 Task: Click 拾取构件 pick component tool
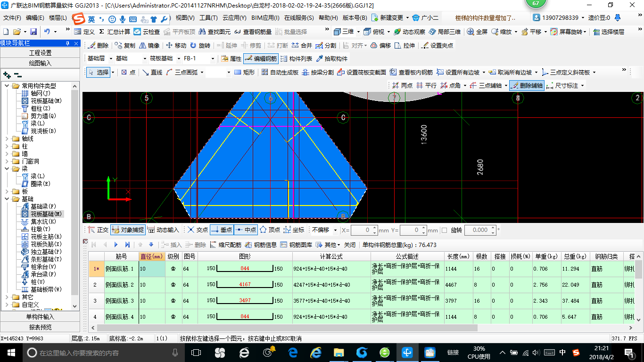[332, 59]
